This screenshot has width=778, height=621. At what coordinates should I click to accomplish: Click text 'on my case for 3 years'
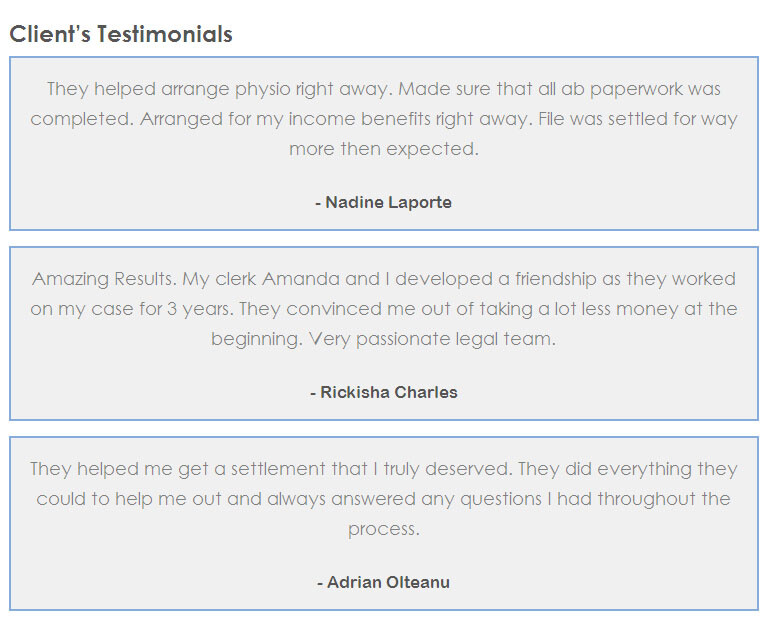(131, 309)
